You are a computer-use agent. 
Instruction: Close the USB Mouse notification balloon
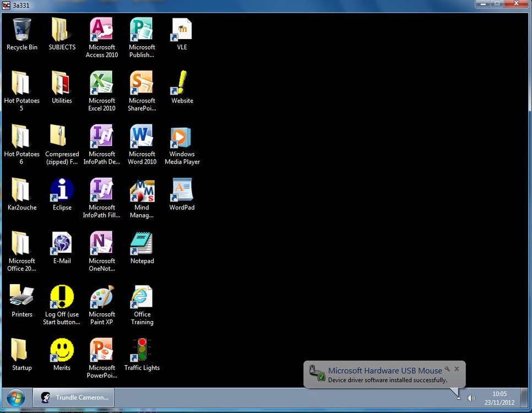click(457, 369)
